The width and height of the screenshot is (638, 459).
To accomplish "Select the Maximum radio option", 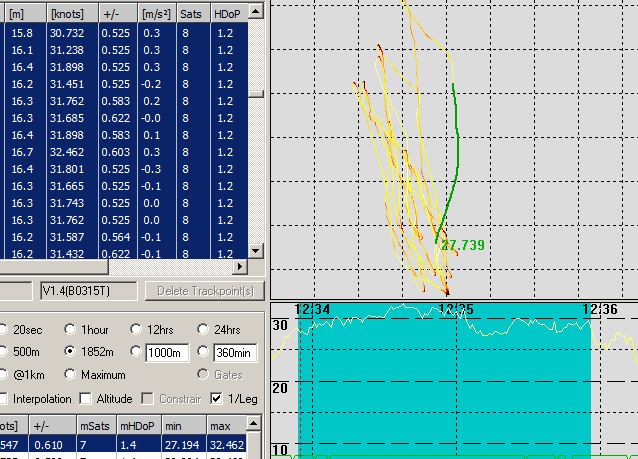I will pos(71,375).
